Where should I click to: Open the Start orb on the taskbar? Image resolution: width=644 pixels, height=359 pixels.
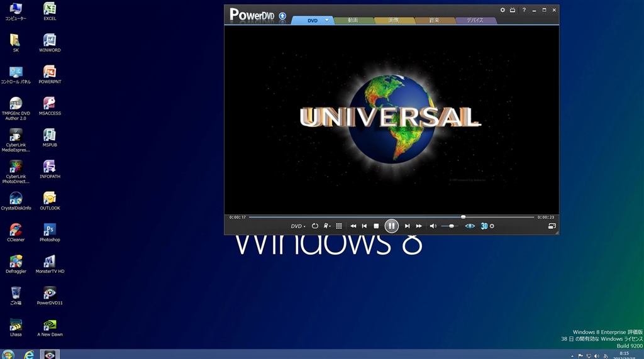[8, 355]
